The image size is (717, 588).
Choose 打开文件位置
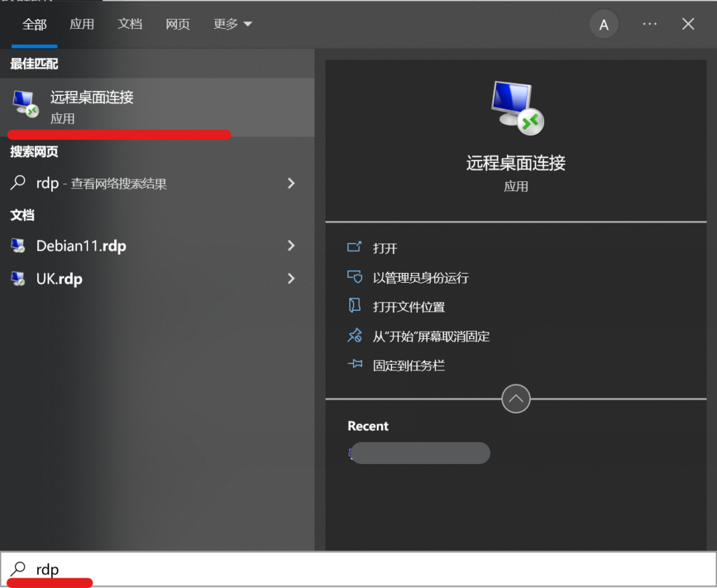tap(409, 307)
